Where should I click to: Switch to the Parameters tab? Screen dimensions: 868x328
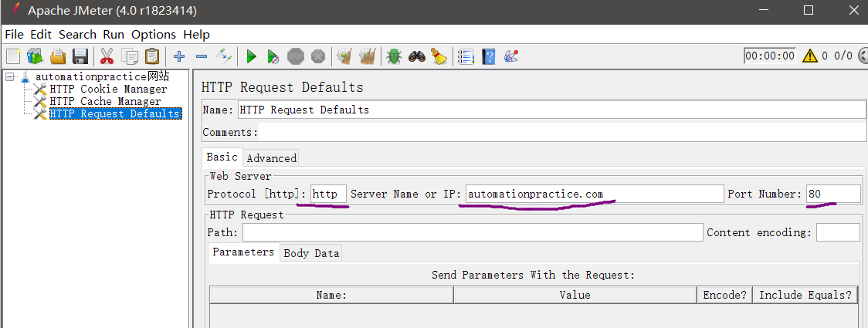point(243,252)
